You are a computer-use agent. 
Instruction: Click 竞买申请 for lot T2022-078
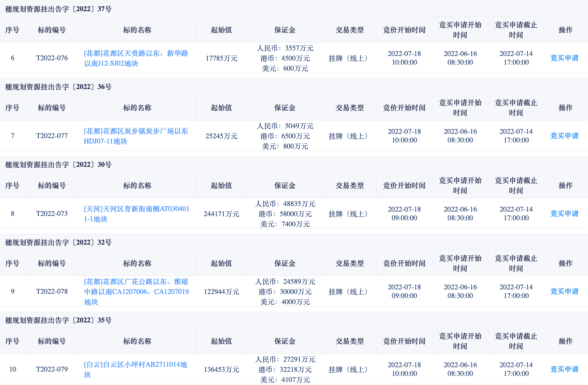click(x=564, y=291)
